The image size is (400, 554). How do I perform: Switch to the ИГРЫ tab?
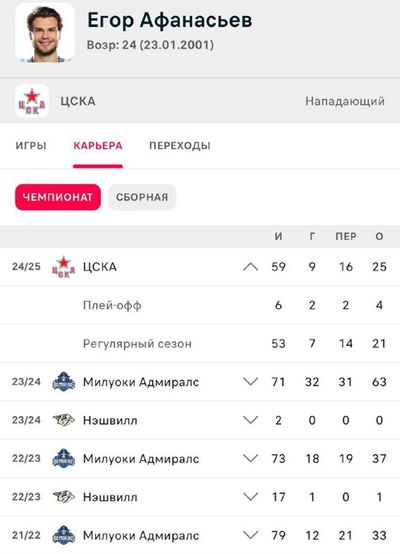(31, 146)
